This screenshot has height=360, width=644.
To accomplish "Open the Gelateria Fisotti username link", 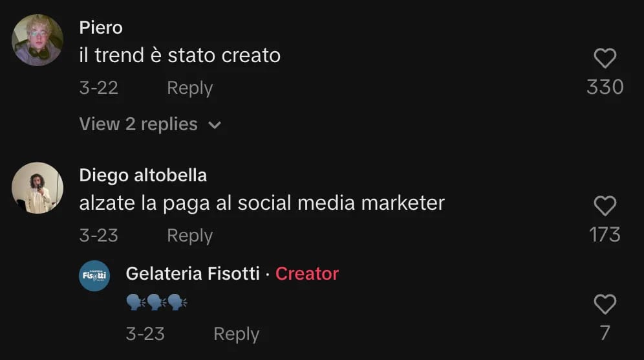I will pyautogui.click(x=193, y=274).
